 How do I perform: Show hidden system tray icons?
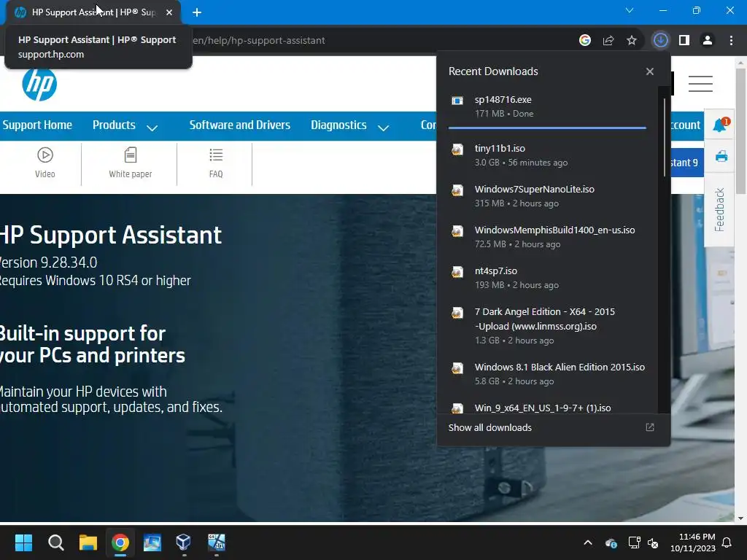pos(588,542)
